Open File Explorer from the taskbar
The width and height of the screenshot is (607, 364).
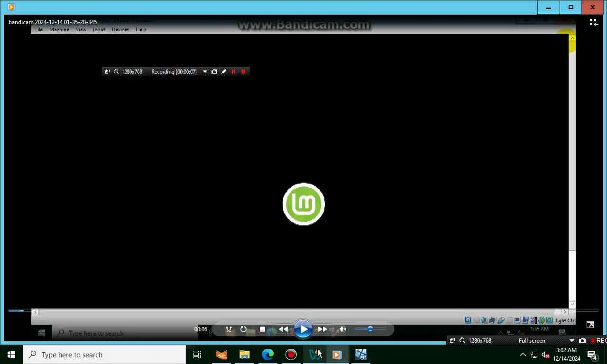pyautogui.click(x=244, y=355)
